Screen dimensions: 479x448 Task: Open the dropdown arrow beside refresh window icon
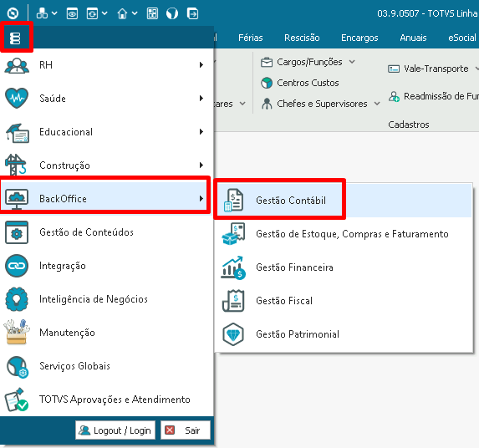pyautogui.click(x=104, y=13)
